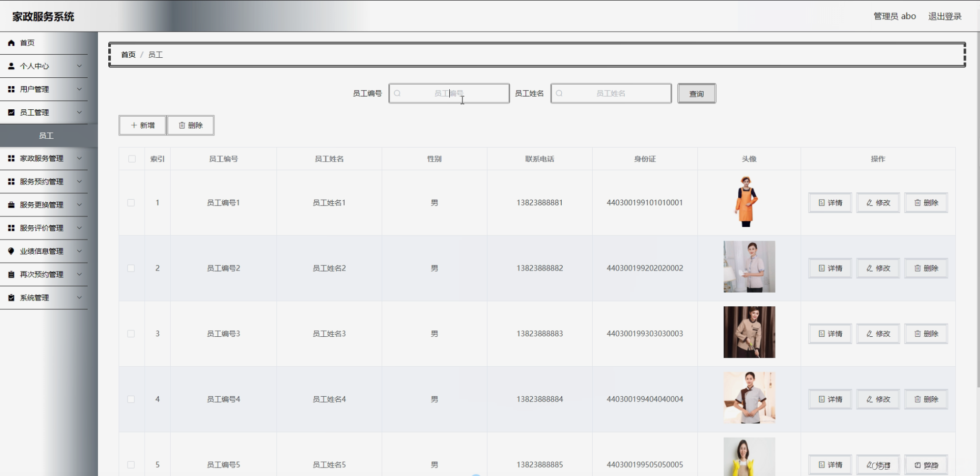This screenshot has width=980, height=476.
Task: Focus the 员工姓名 search input
Action: click(611, 94)
